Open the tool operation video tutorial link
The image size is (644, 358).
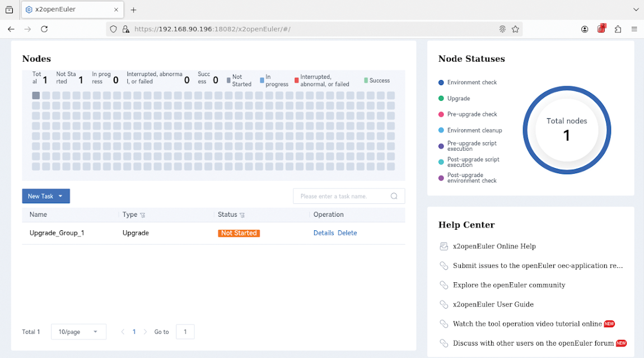[528, 324]
